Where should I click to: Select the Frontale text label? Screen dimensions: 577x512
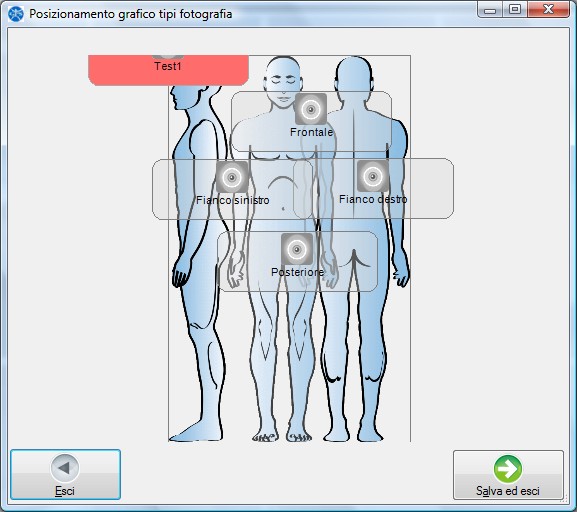click(x=311, y=132)
